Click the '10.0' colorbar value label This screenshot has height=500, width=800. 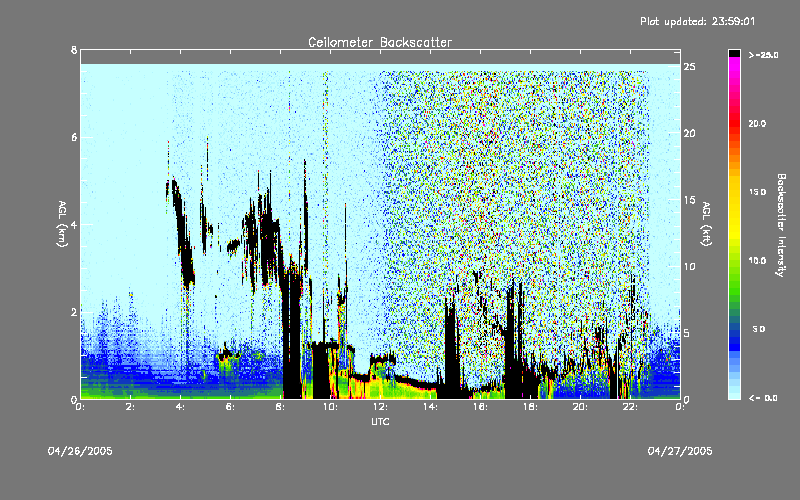coord(757,260)
